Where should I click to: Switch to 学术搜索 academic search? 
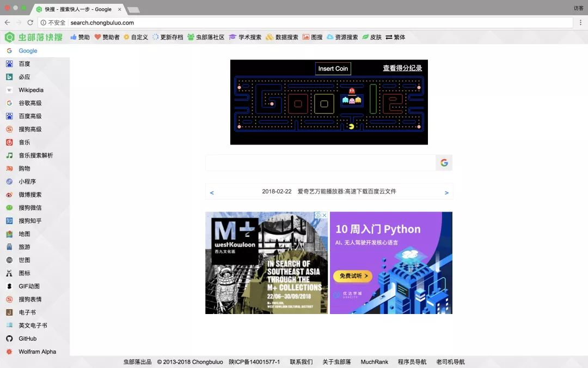pyautogui.click(x=245, y=37)
